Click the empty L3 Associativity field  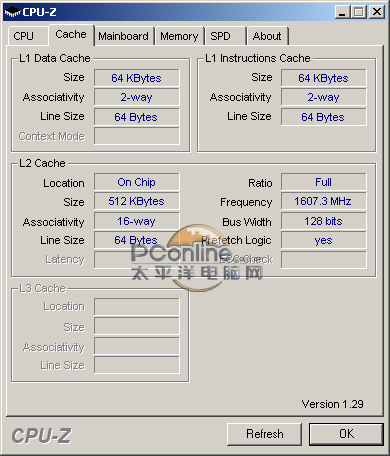click(137, 346)
